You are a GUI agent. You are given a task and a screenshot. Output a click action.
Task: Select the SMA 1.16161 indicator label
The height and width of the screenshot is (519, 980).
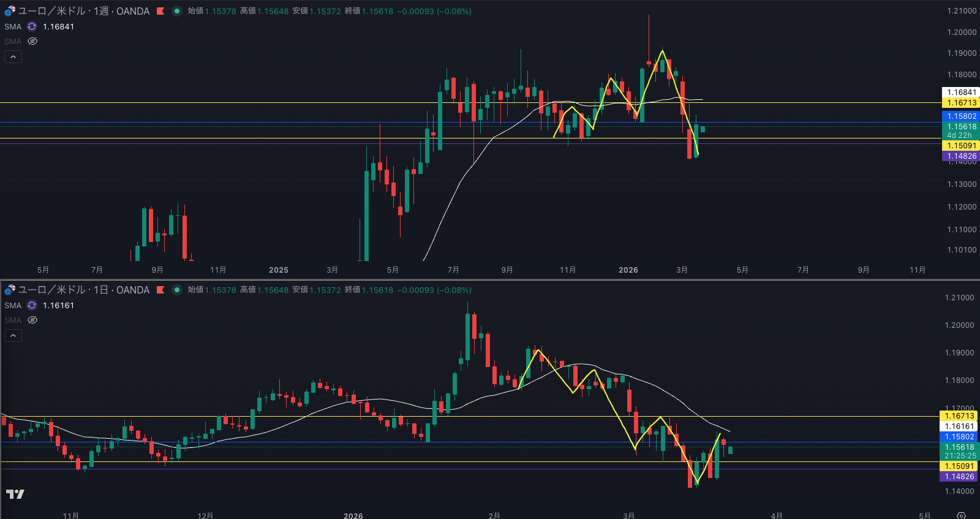(13, 305)
